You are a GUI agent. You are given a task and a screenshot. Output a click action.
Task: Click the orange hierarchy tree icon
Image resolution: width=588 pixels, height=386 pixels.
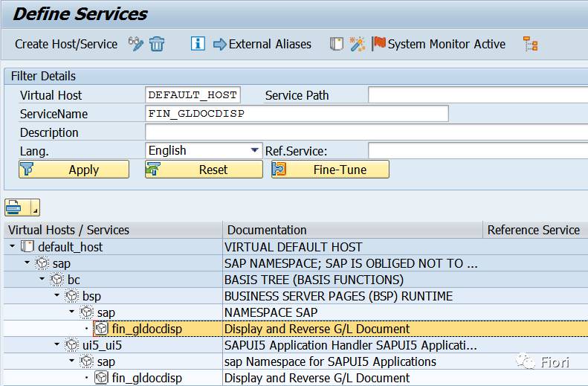click(x=531, y=44)
